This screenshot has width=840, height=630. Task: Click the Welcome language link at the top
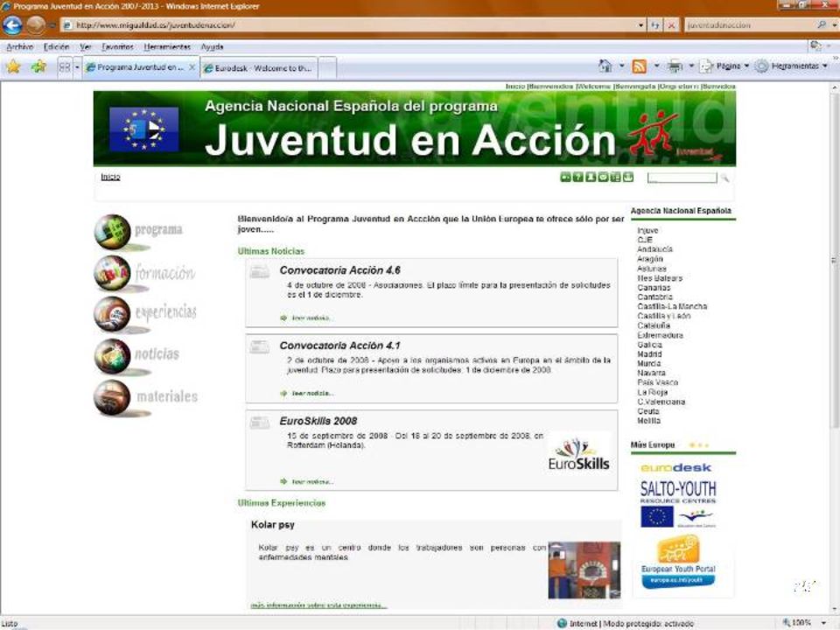click(x=593, y=87)
